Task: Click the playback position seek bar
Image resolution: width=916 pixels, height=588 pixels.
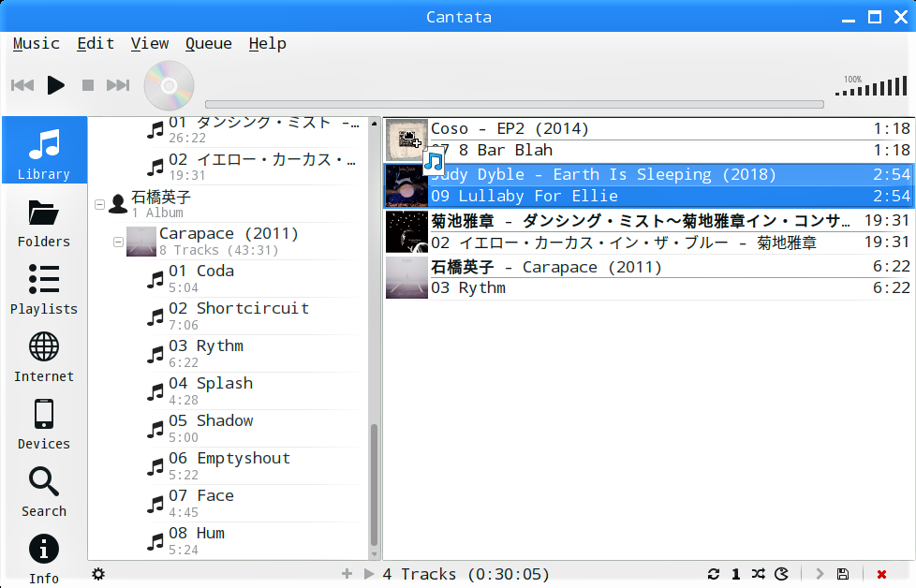Action: click(515, 105)
